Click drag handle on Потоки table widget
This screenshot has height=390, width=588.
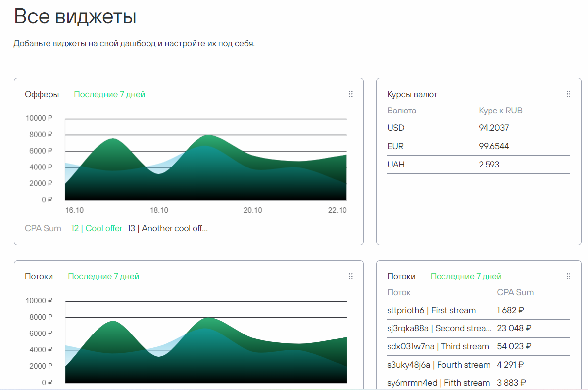pyautogui.click(x=569, y=276)
